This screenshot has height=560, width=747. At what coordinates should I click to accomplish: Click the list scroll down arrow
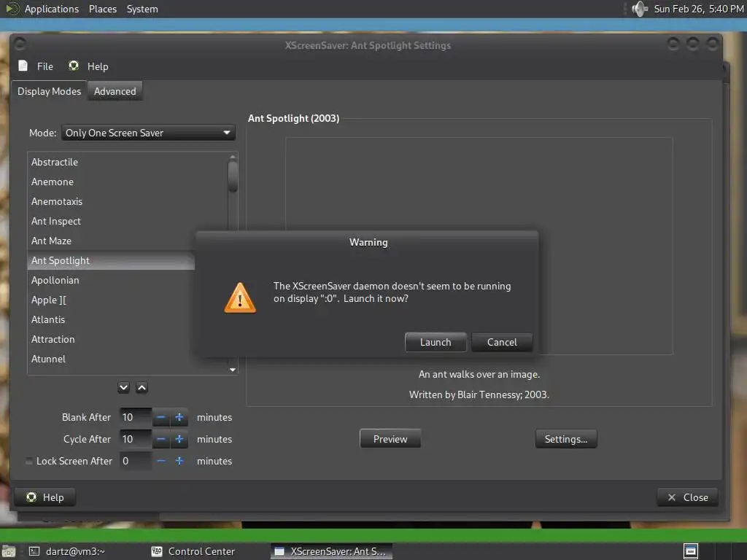[233, 370]
